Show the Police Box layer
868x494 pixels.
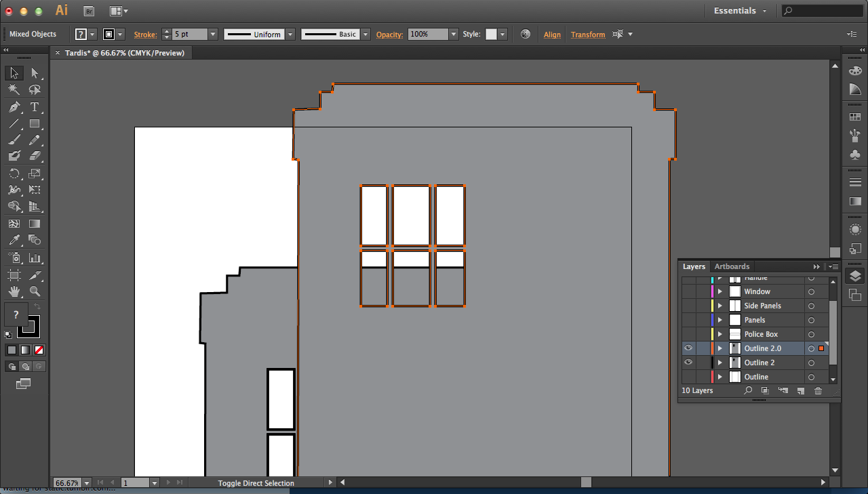(x=688, y=334)
